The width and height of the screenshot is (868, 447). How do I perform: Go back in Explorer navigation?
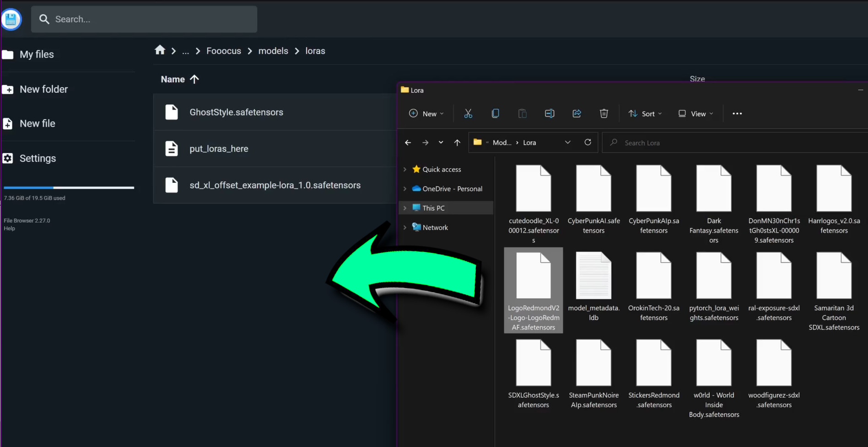[408, 143]
